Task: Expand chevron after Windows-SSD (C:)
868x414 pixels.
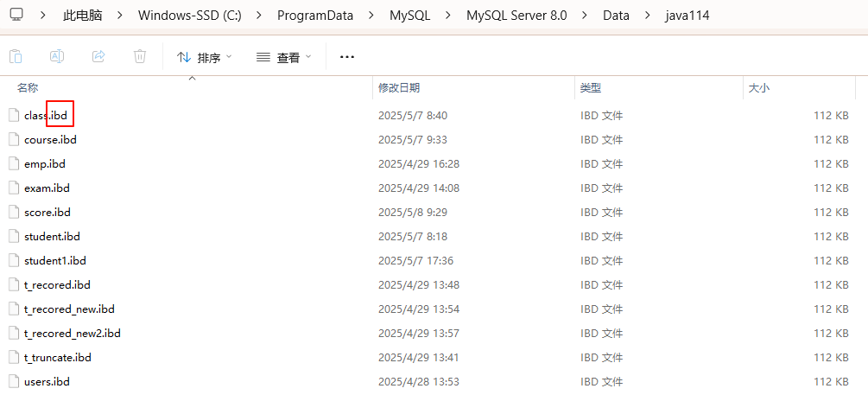Action: tap(259, 16)
